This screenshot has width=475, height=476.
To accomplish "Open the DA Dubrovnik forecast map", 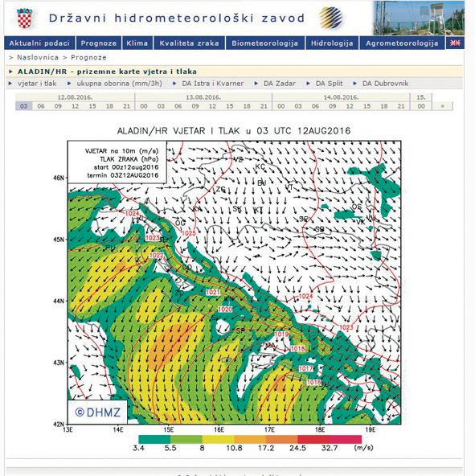I will (385, 84).
